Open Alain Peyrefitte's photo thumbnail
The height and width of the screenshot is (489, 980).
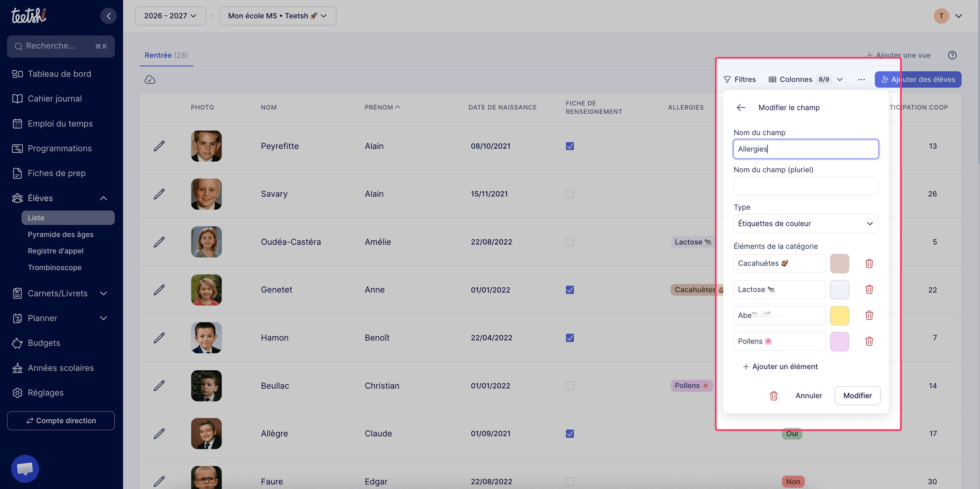click(206, 146)
